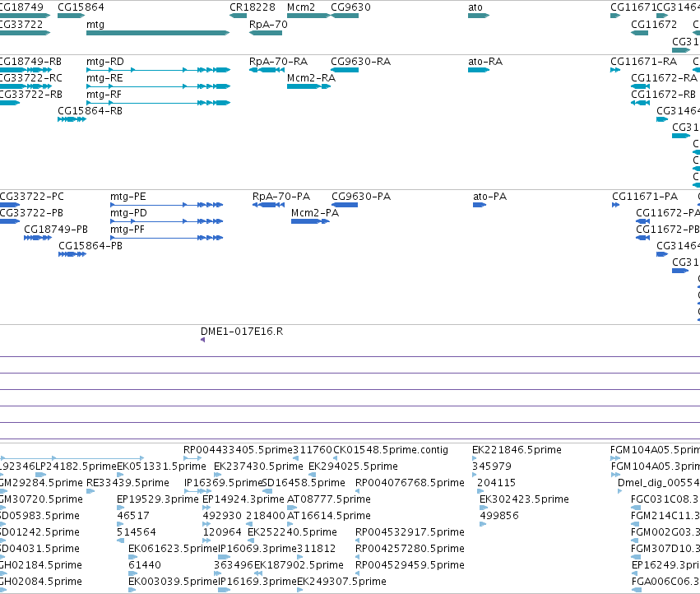The height and width of the screenshot is (594, 700).
Task: Select EST EK249307.5prime label
Action: [x=341, y=582]
